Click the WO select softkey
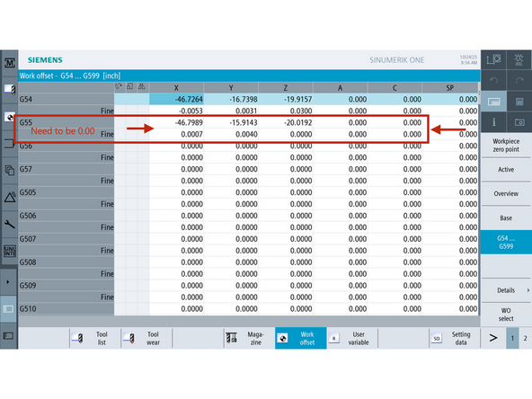Viewport: 532px width, 399px height. tap(506, 315)
